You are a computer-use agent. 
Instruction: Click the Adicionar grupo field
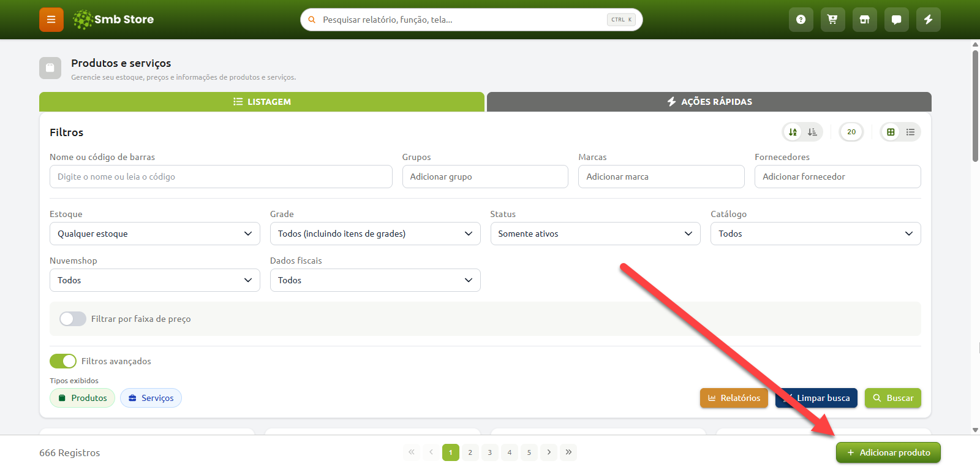point(485,177)
